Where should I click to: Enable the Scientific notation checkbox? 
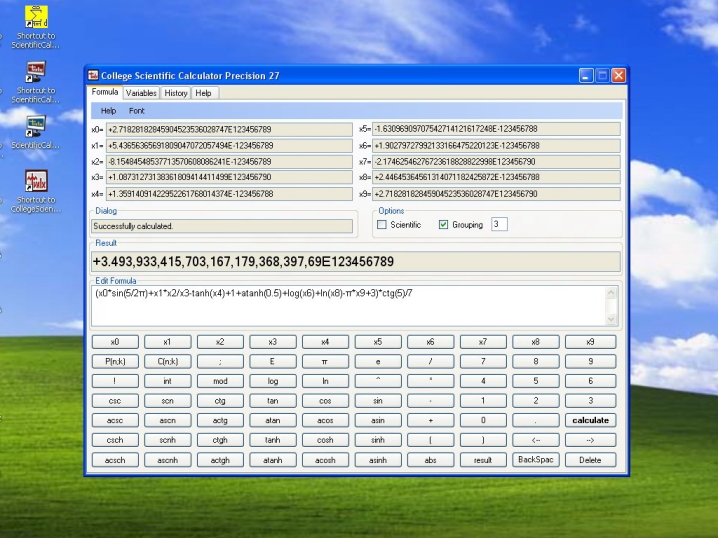point(381,225)
